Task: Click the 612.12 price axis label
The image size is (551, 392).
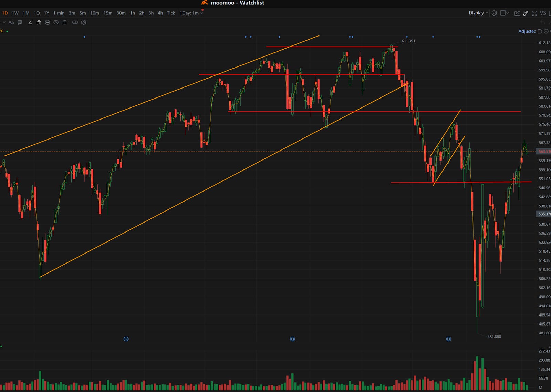Action: pos(544,43)
